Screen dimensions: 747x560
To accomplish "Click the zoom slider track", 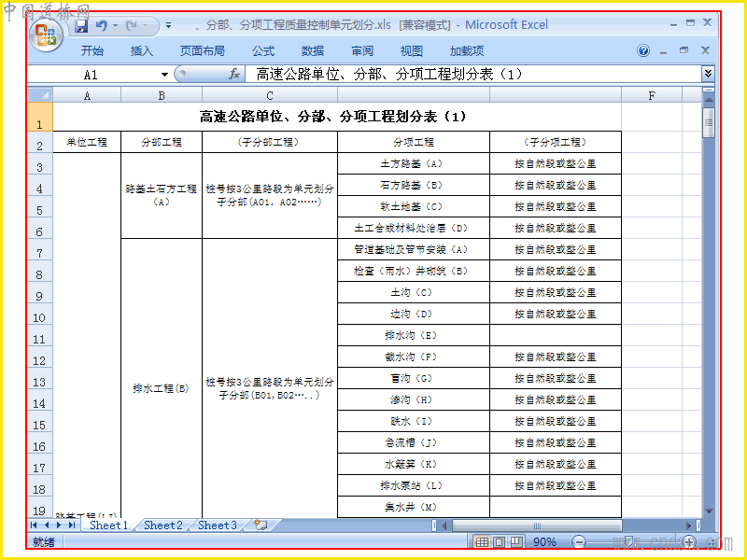I will (x=634, y=541).
